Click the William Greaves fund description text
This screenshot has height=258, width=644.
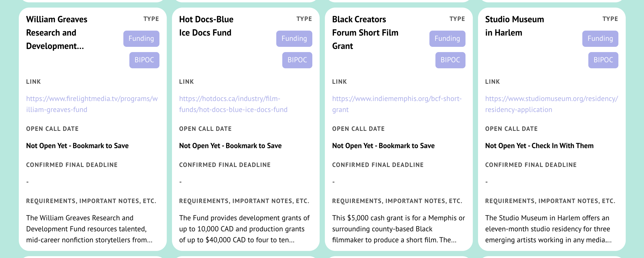89,229
